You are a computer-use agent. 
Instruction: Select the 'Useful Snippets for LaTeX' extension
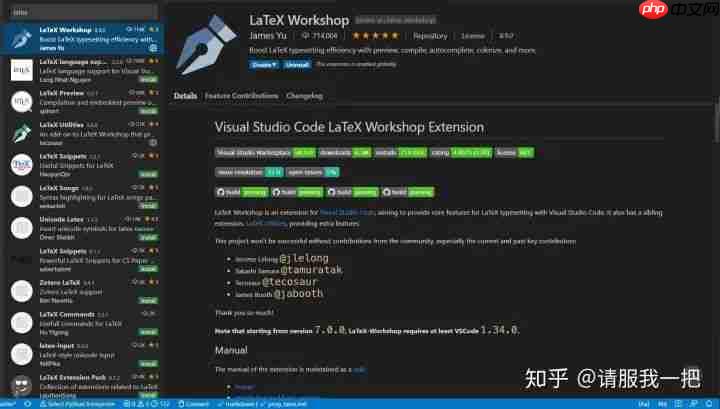(80, 165)
